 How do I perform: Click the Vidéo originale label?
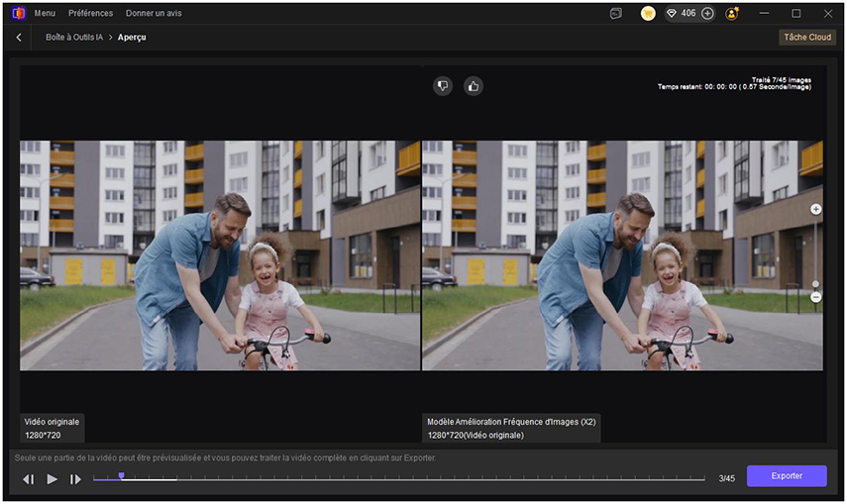point(52,422)
